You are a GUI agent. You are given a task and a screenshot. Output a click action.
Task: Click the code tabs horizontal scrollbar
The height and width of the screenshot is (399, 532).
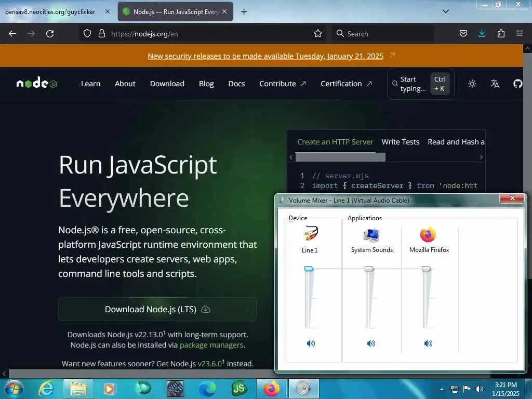pyautogui.click(x=340, y=157)
